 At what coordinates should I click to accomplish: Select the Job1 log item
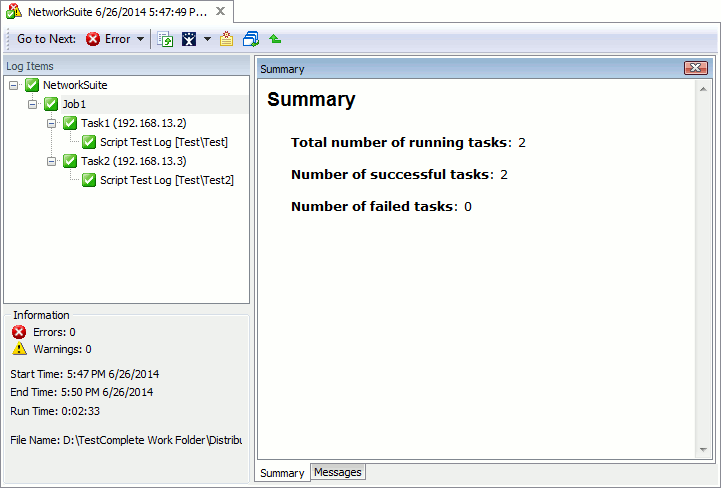pyautogui.click(x=74, y=104)
